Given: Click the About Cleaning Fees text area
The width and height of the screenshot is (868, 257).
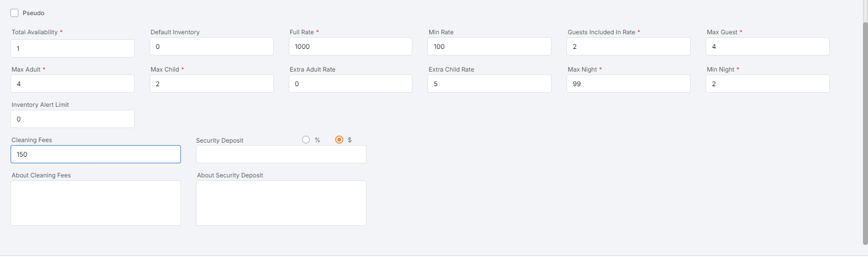Looking at the screenshot, I should pos(96,203).
